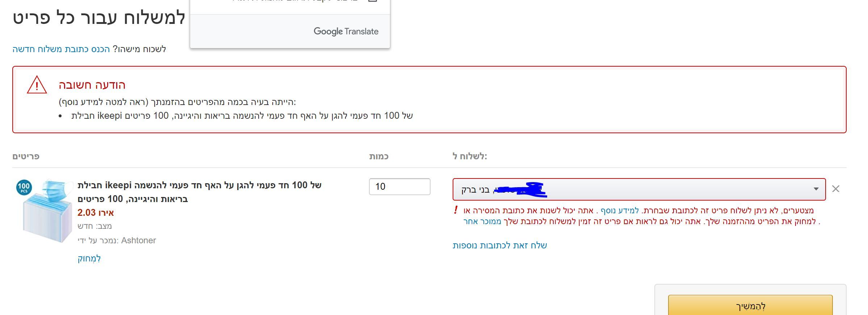Click the ממוכר אחר other-seller link
Screen dimensions: 868x315
(x=482, y=221)
